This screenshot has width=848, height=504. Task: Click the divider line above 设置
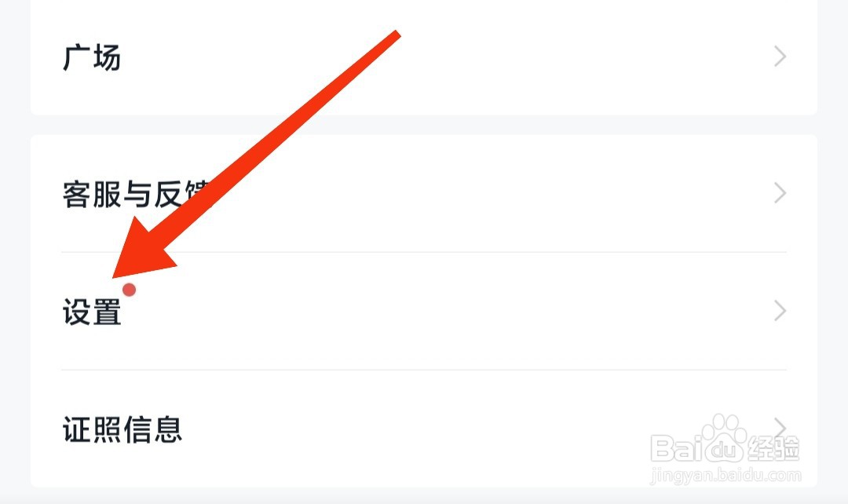tap(424, 252)
